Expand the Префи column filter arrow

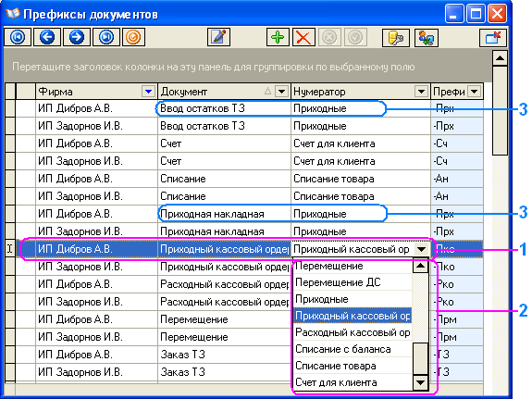[475, 92]
